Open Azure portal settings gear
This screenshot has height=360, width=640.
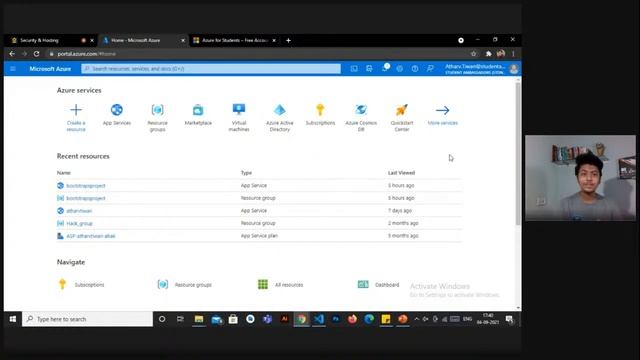coord(400,69)
